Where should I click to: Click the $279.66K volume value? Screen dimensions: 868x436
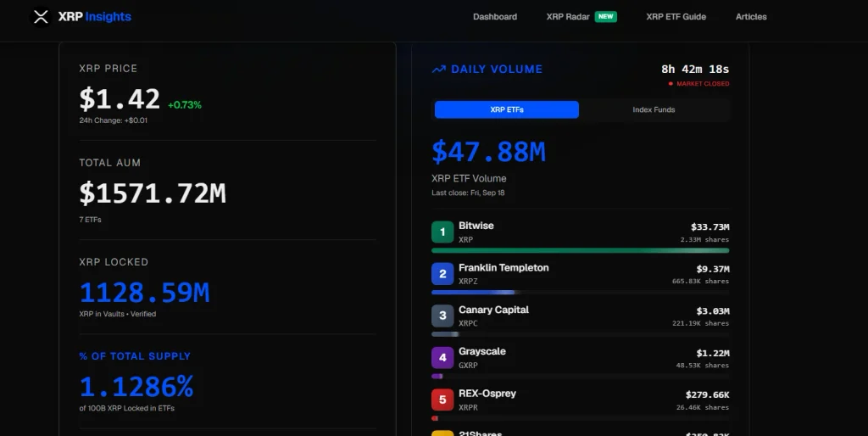point(707,395)
